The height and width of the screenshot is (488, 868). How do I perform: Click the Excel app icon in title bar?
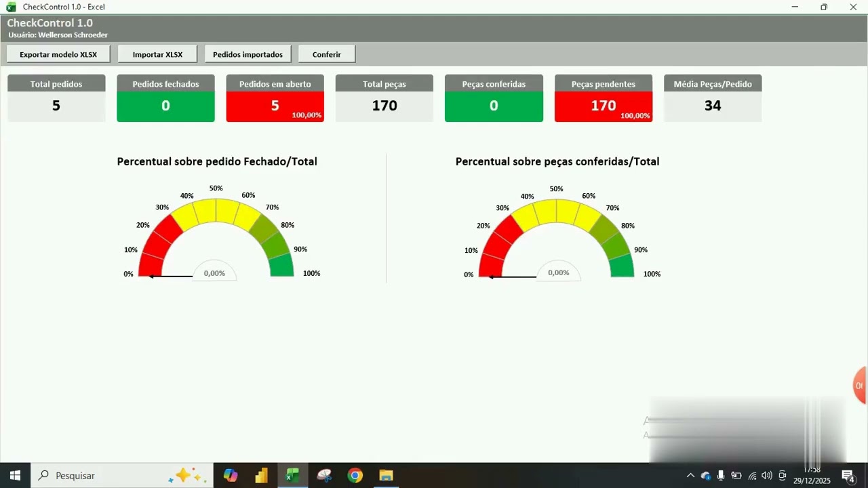(11, 7)
